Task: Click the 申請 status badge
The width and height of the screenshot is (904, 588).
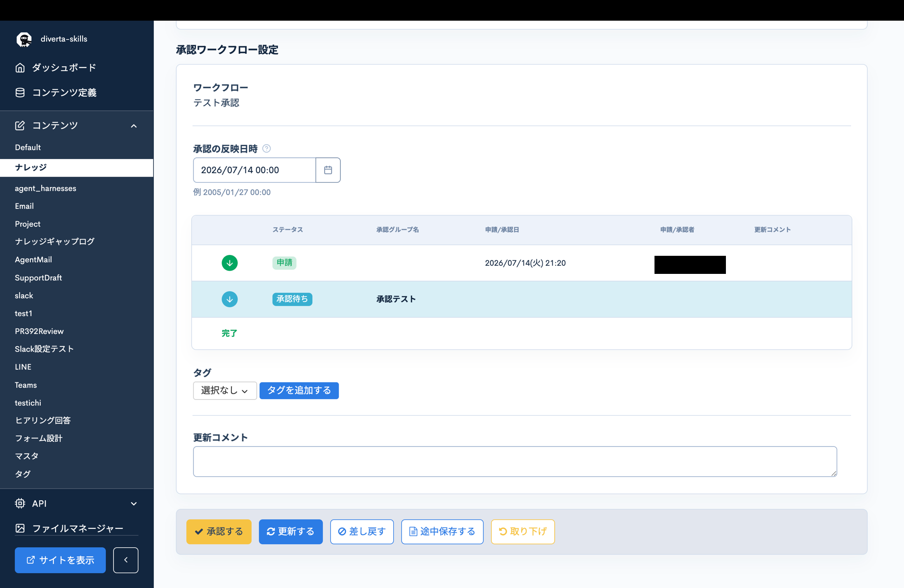Action: click(x=284, y=263)
